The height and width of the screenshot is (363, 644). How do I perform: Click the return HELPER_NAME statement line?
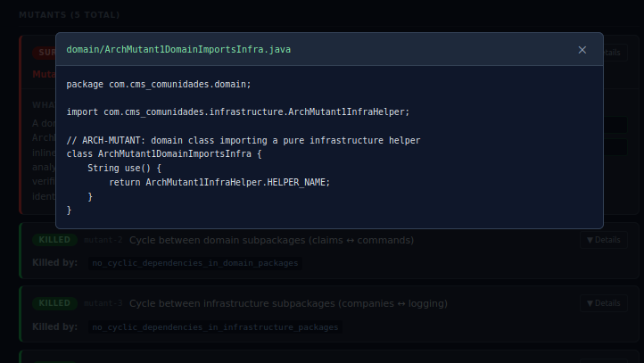coord(219,182)
